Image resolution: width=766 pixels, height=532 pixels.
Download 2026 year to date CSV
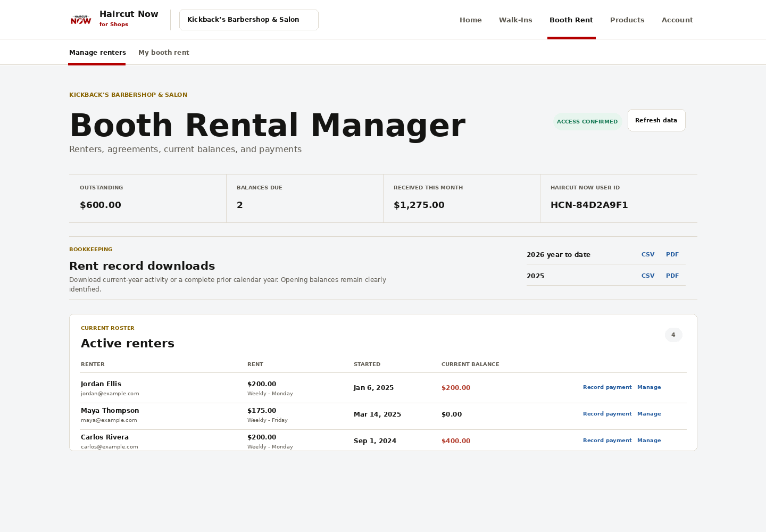coord(648,254)
